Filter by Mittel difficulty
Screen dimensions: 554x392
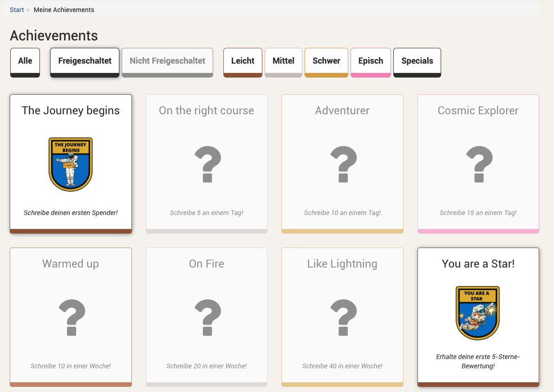tap(283, 63)
